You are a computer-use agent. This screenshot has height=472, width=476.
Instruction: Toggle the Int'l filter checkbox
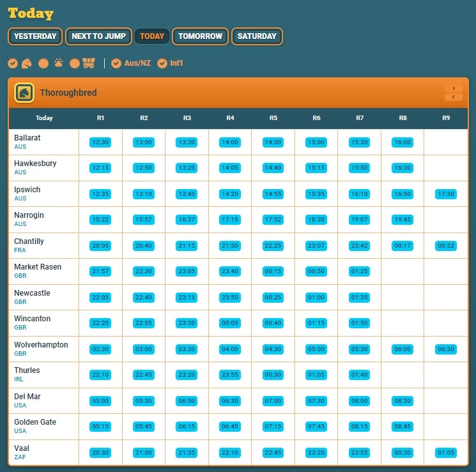click(x=162, y=63)
